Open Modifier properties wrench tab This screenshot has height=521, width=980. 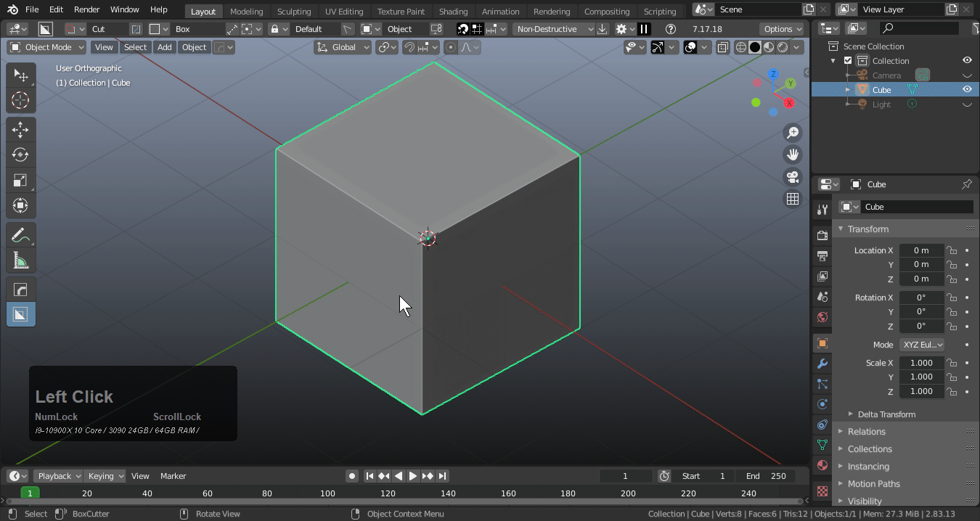pyautogui.click(x=822, y=364)
